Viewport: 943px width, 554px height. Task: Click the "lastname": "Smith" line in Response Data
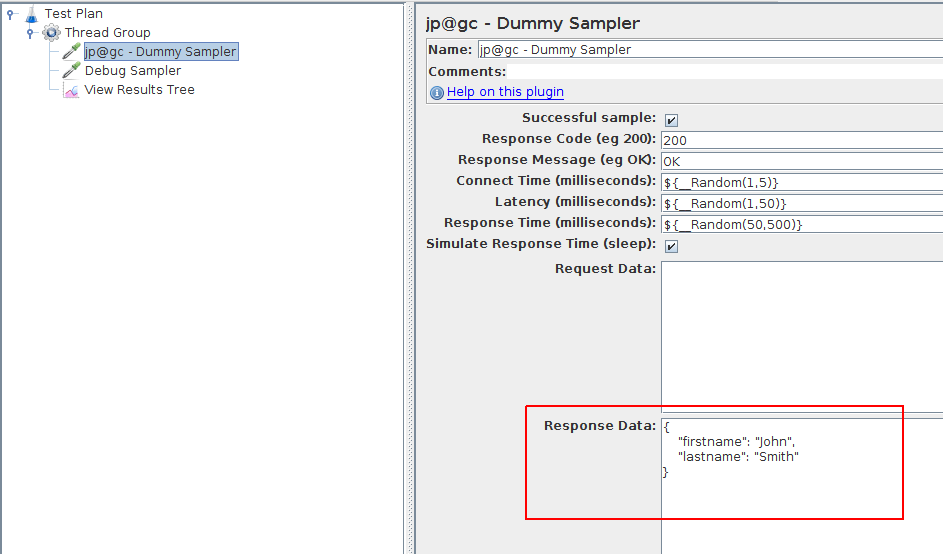738,457
